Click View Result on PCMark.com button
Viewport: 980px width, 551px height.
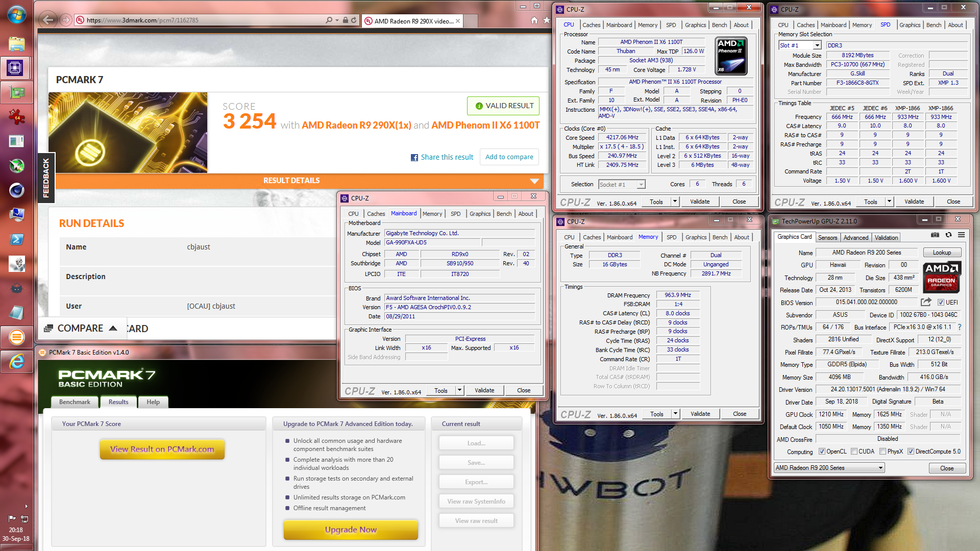pos(162,449)
